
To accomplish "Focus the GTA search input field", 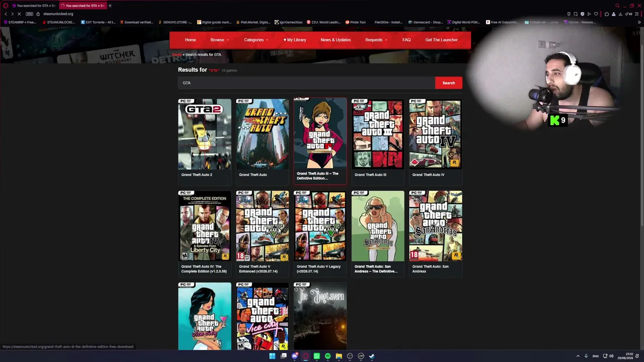I will coord(306,83).
